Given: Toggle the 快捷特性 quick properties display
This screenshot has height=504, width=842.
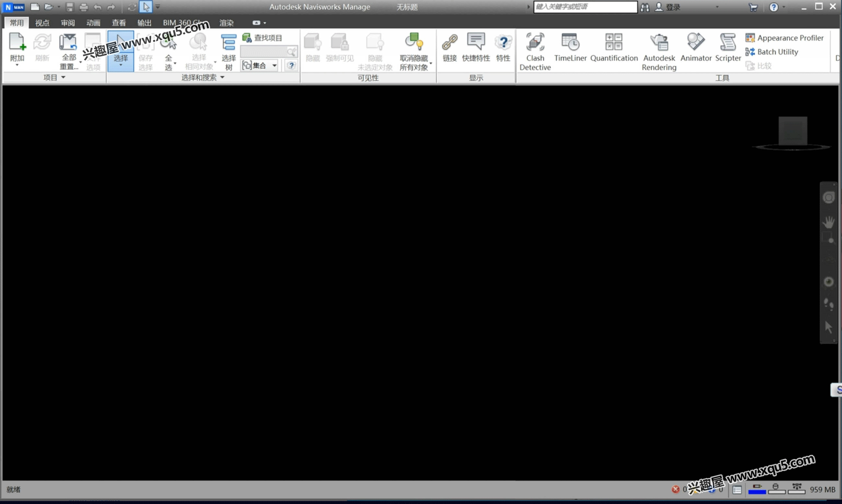Looking at the screenshot, I should click(476, 47).
